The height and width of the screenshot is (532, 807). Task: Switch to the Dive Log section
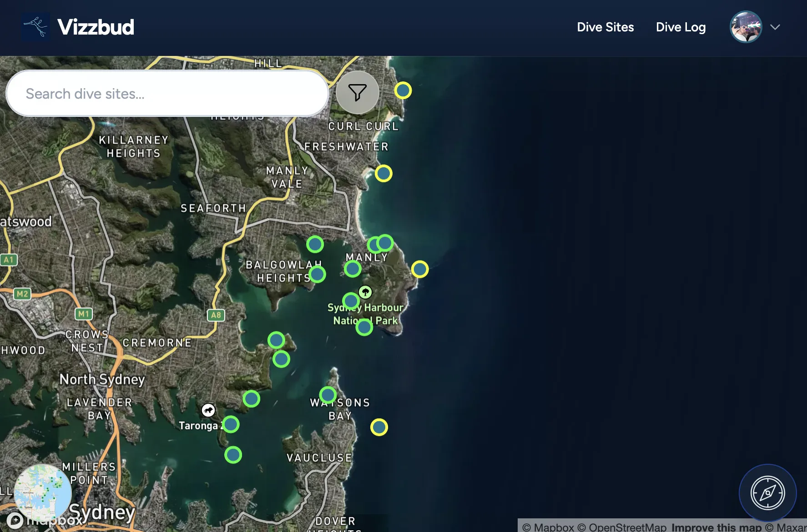681,27
